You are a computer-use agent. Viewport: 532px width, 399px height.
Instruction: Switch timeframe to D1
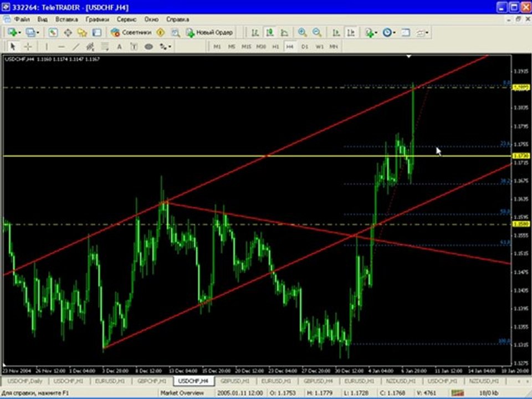click(x=305, y=47)
